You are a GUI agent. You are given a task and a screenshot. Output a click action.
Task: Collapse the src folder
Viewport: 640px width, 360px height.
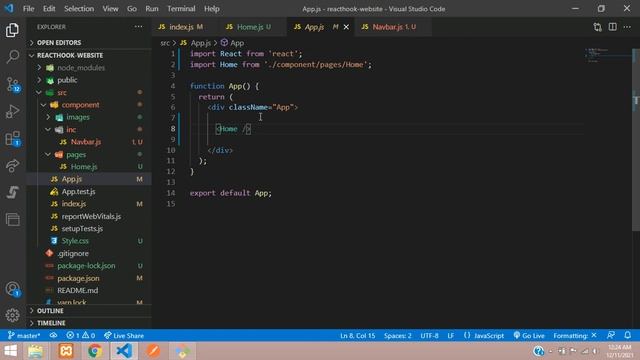pos(89,93)
